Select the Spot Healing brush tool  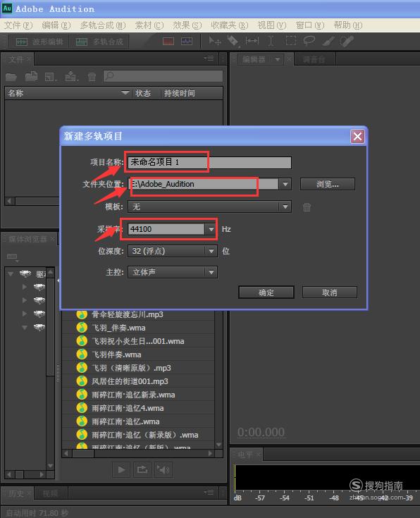(347, 41)
